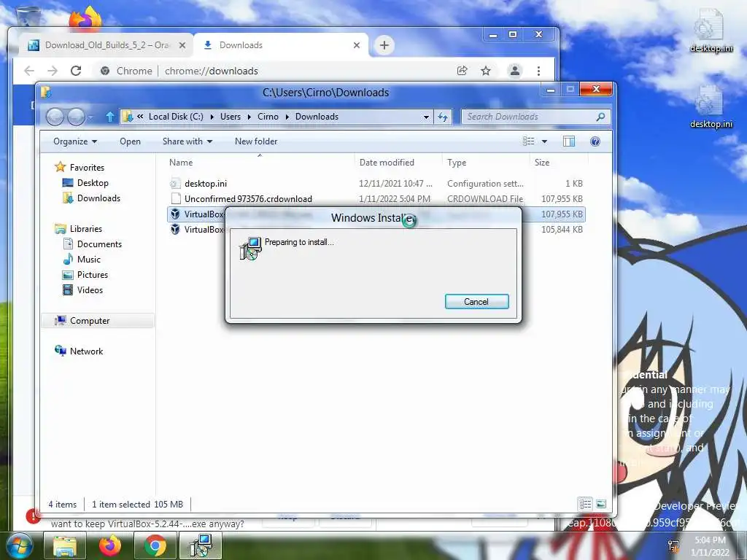The height and width of the screenshot is (560, 747).
Task: Switch to large icons view in status bar
Action: coord(601,504)
